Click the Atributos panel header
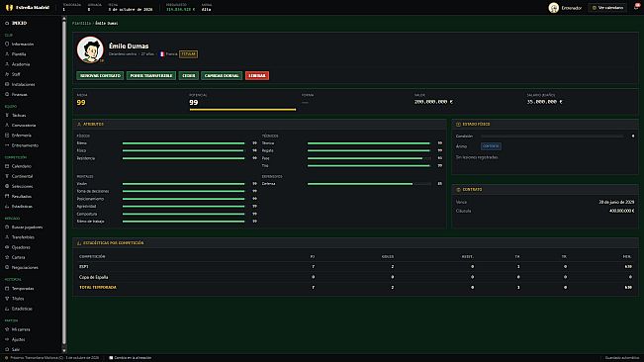This screenshot has width=644, height=362. (x=259, y=124)
